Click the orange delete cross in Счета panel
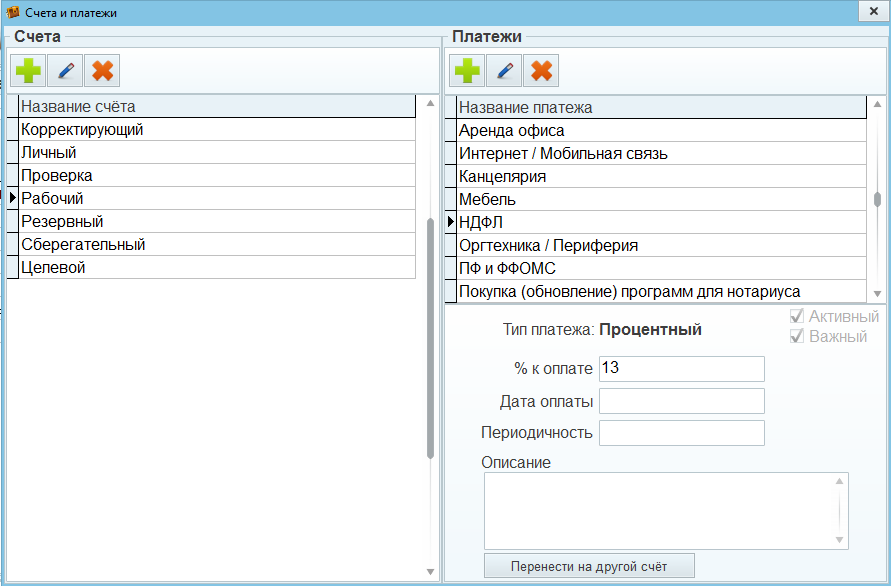Viewport: 891px width, 586px height. [x=101, y=71]
